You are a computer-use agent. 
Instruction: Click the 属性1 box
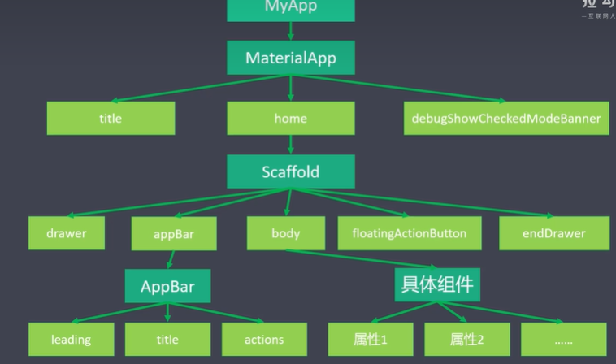click(370, 340)
